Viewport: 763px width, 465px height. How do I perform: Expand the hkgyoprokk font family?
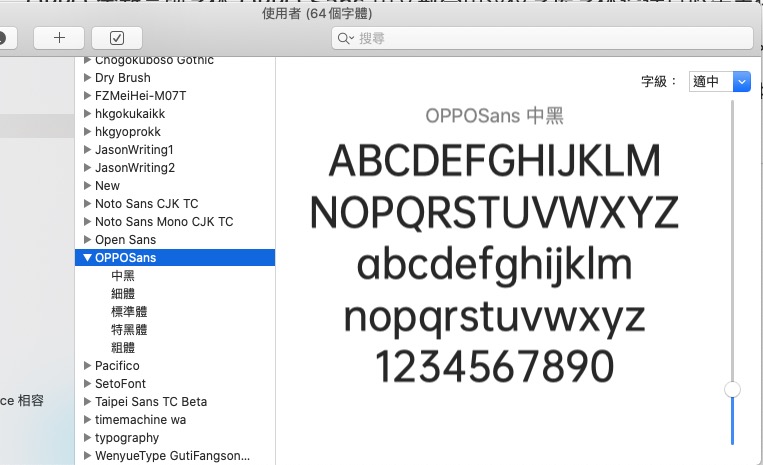tap(88, 131)
